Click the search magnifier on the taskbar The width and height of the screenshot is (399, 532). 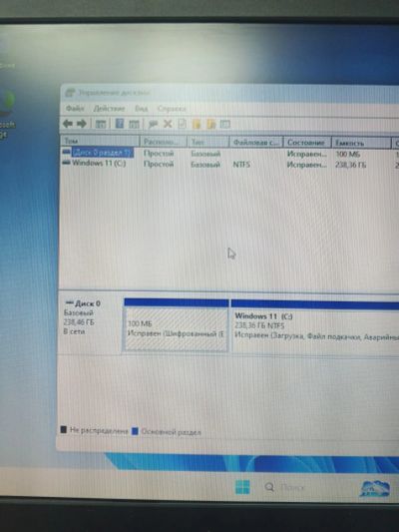[x=269, y=487]
